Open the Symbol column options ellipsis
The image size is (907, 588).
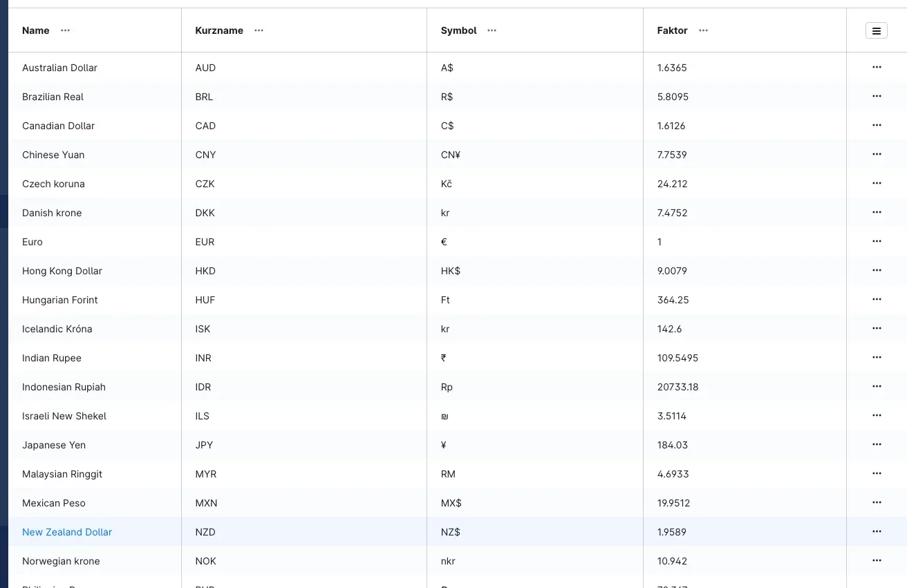click(492, 30)
